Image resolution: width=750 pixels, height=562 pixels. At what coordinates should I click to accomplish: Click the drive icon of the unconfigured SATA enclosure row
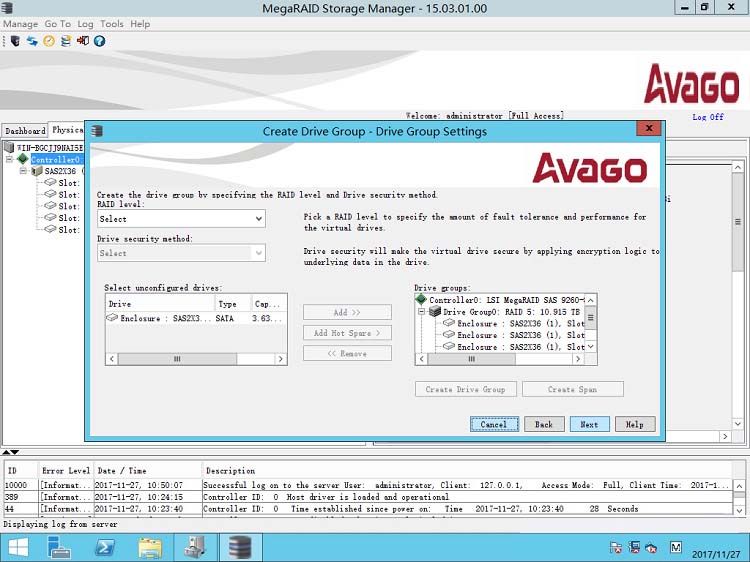pos(112,318)
